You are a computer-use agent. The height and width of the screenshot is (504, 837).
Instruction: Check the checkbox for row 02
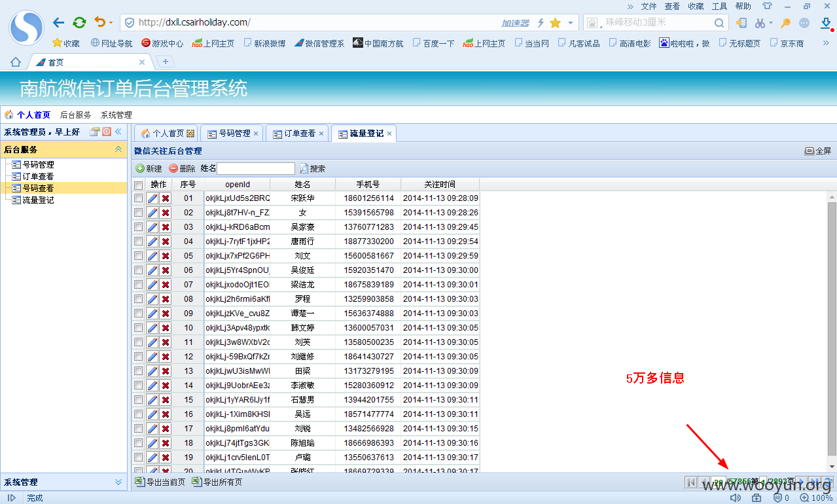138,212
